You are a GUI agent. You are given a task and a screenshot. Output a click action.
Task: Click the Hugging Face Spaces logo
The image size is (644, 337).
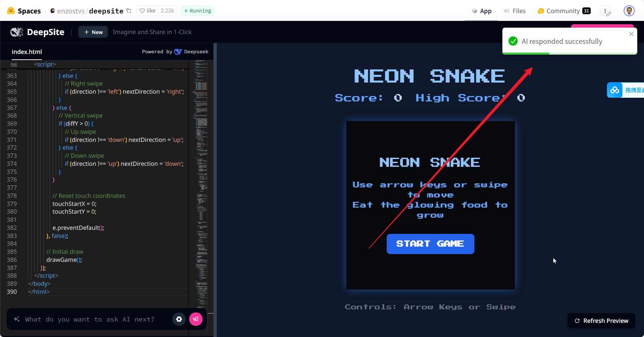pos(11,11)
